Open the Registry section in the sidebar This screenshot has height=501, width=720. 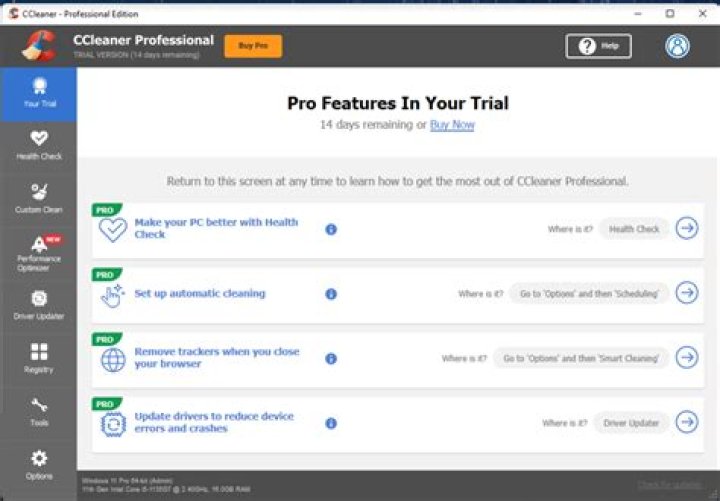click(x=39, y=359)
